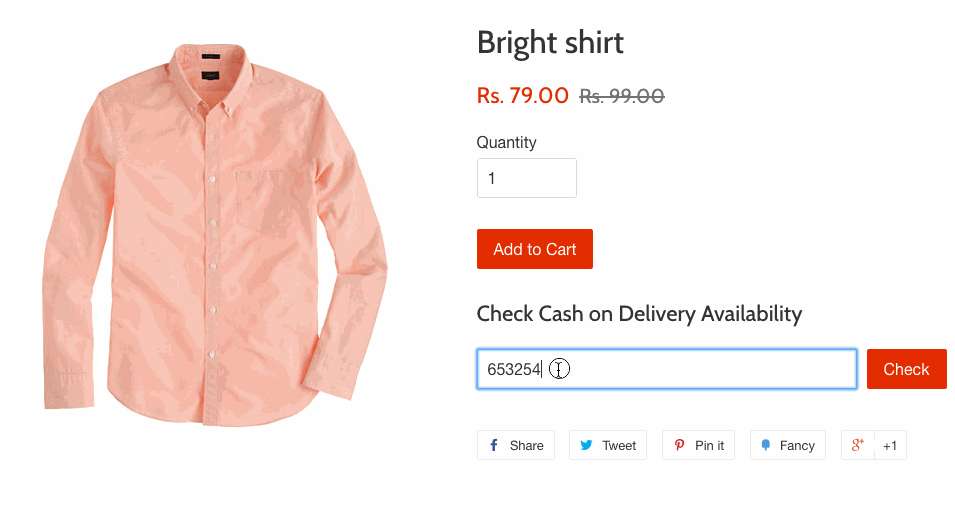Image resolution: width=955 pixels, height=524 pixels.
Task: Click the Fancy label text
Action: click(x=797, y=446)
